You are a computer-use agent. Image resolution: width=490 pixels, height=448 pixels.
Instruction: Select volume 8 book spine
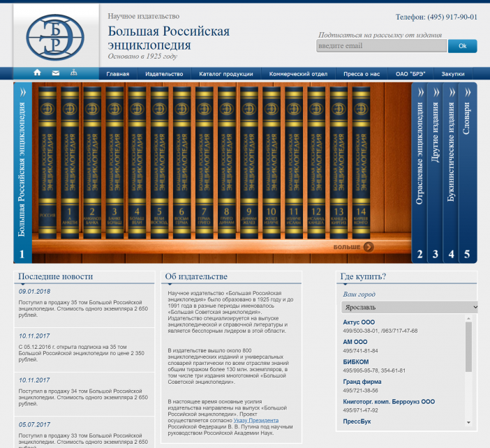[227, 163]
